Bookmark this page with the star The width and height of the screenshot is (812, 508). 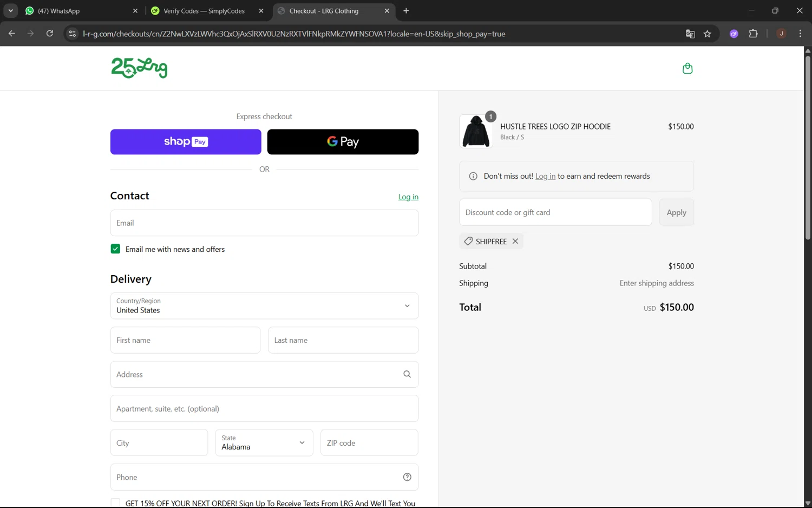(708, 34)
